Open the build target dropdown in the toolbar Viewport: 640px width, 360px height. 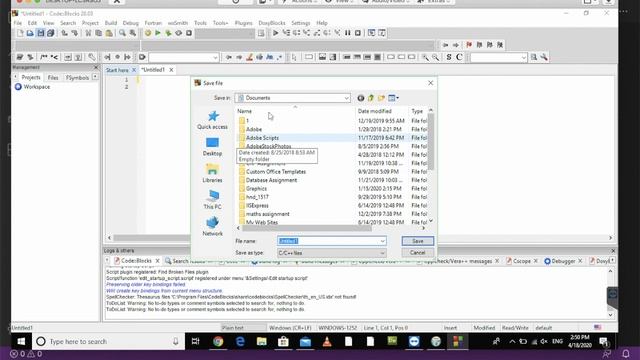pos(224,33)
